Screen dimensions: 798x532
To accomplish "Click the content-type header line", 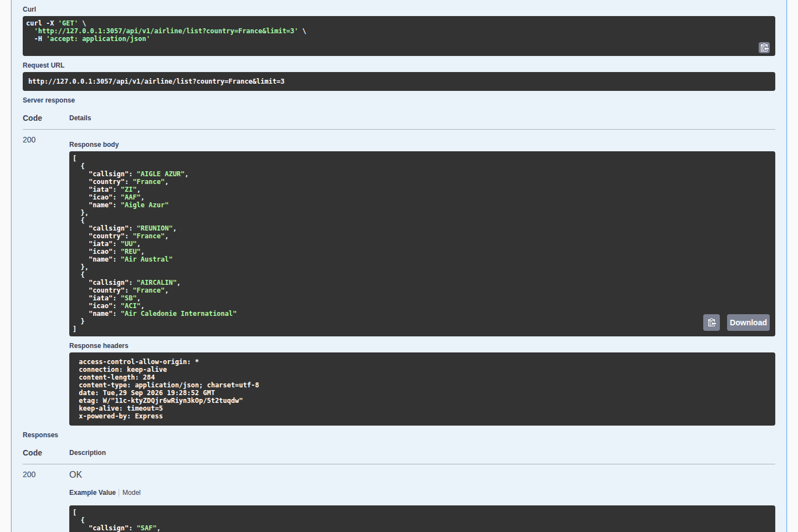I will 169,385.
